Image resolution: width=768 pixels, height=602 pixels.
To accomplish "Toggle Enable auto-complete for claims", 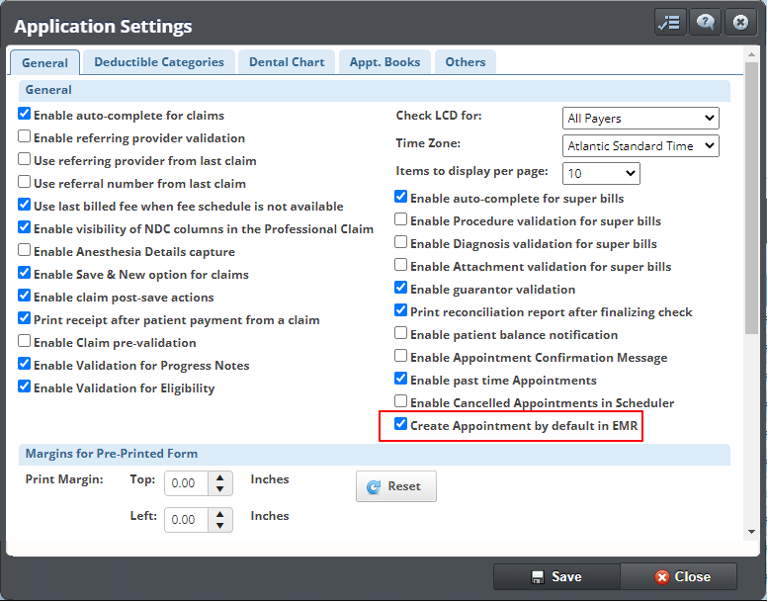I will pyautogui.click(x=25, y=115).
